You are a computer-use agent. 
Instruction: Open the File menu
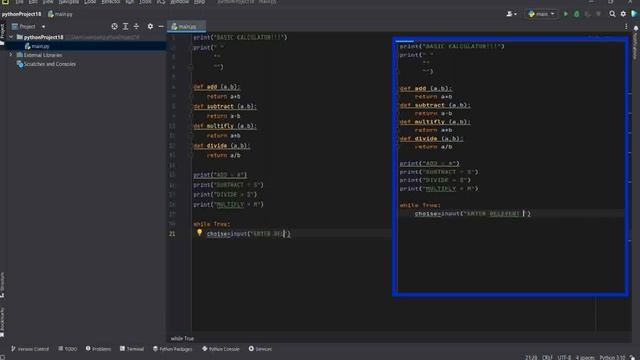19,2
